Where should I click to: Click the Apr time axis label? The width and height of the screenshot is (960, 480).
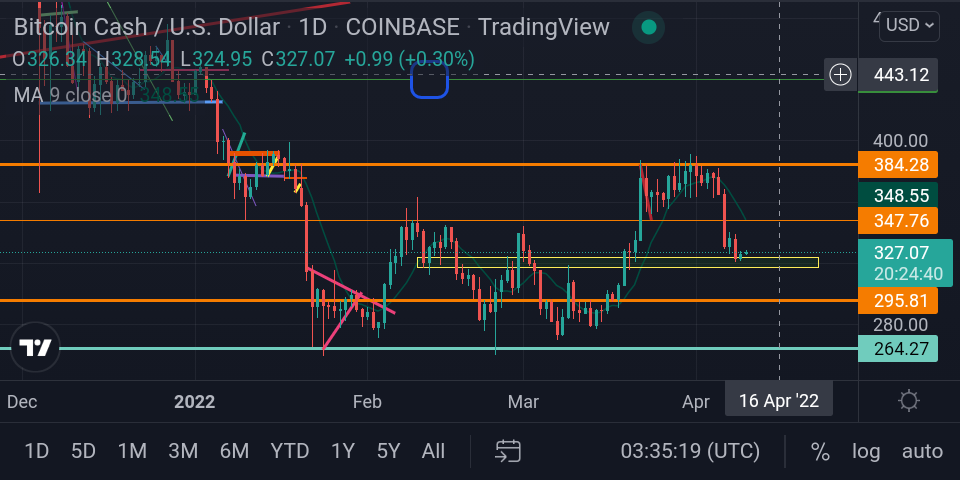point(696,402)
